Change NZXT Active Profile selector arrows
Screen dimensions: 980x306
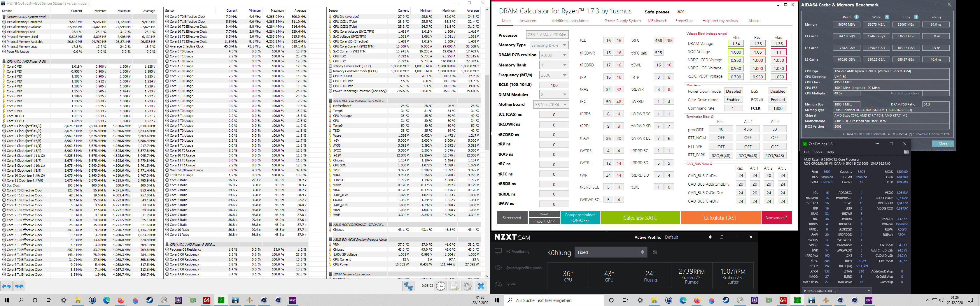click(710, 237)
